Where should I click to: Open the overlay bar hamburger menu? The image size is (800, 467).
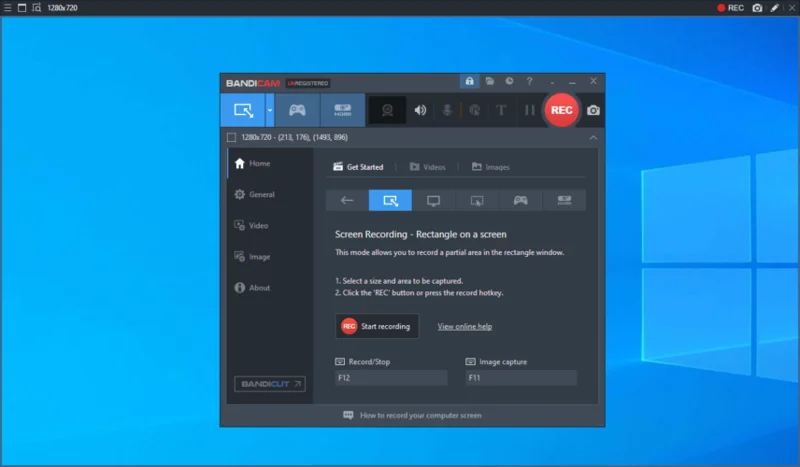8,8
